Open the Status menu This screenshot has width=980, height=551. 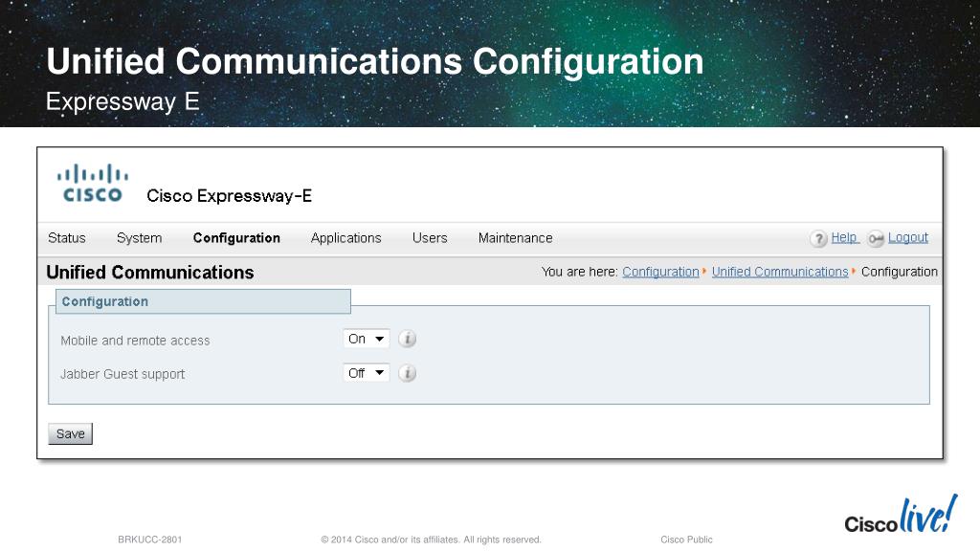click(x=67, y=238)
